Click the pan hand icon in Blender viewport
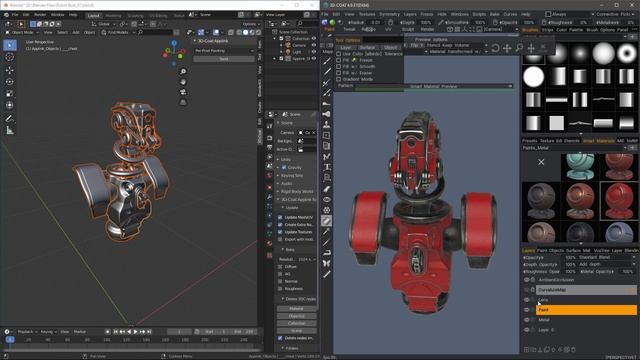640x360 pixels. click(x=183, y=82)
